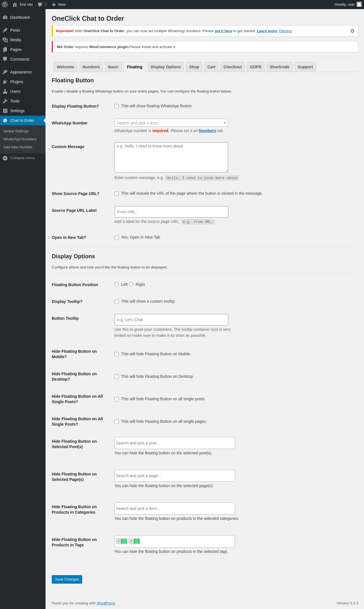
Task: Click the Comments icon in sidebar
Action: pos(5,59)
